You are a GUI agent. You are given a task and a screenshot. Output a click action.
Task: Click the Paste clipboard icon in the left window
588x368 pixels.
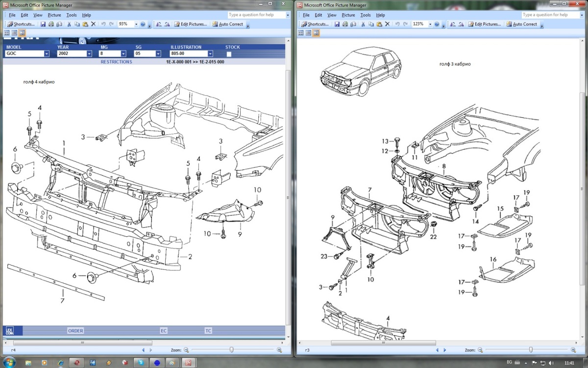tap(85, 24)
